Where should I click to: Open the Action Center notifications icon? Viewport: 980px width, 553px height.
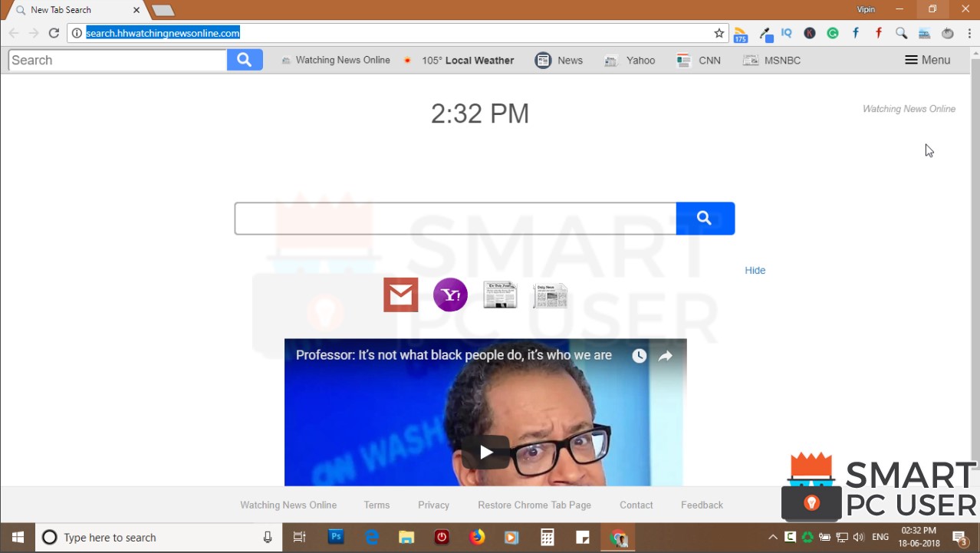click(x=960, y=538)
